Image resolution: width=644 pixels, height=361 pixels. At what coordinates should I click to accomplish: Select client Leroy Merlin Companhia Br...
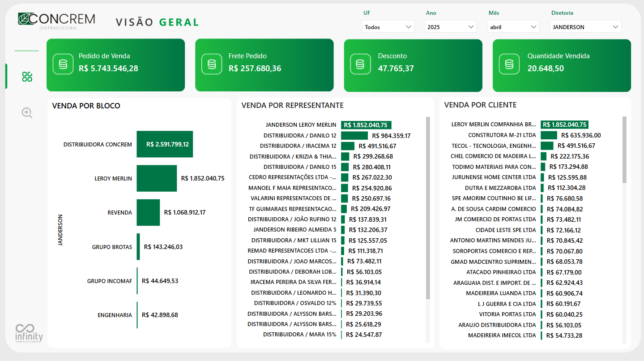point(494,125)
